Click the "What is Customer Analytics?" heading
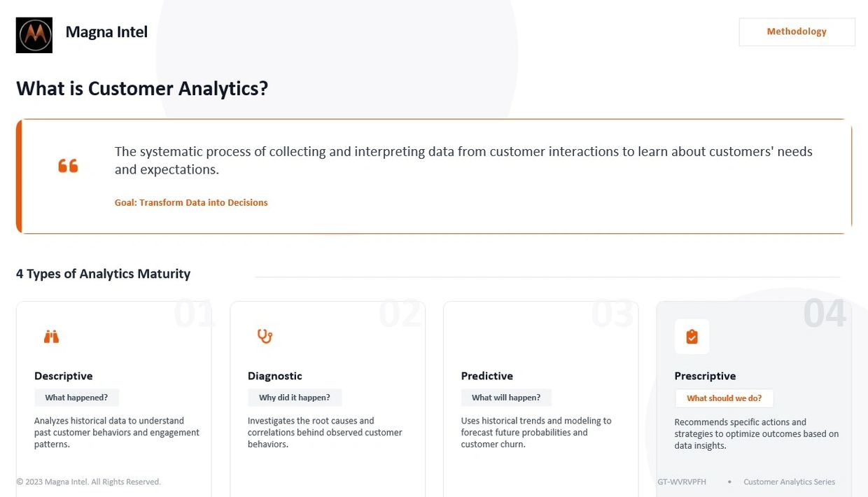 point(142,89)
